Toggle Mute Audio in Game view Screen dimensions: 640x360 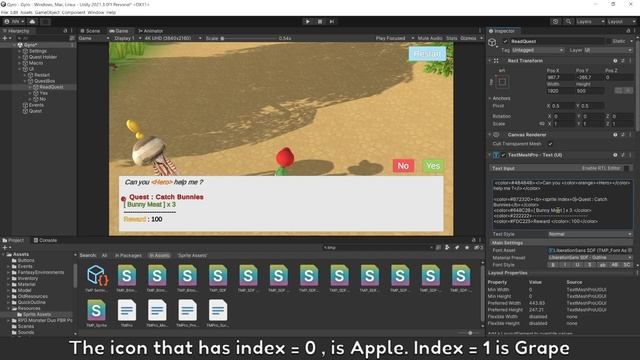[430, 38]
